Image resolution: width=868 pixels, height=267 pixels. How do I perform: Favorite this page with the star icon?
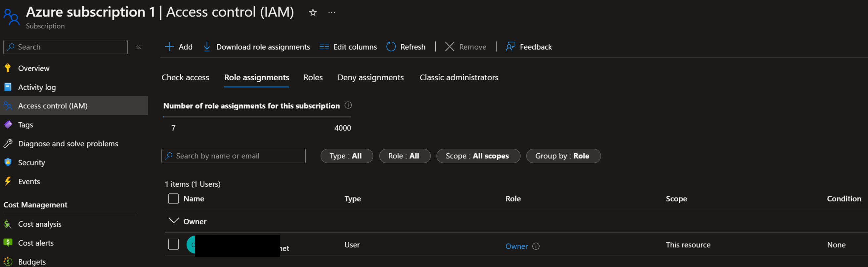pos(313,13)
